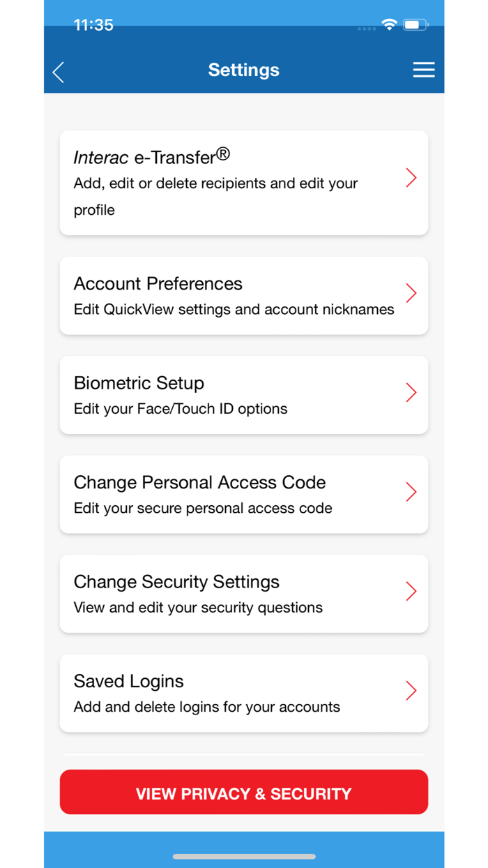Select Biometric Setup option
The image size is (488, 868).
coord(244,395)
